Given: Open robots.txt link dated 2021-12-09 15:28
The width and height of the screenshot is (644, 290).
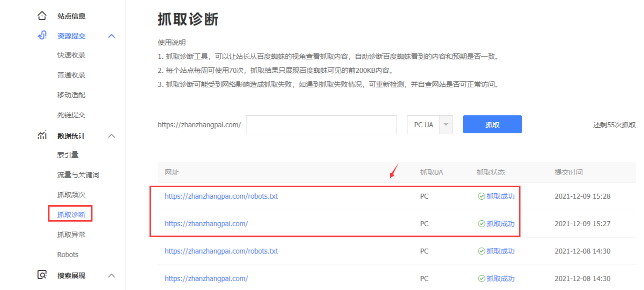Looking at the screenshot, I should click(x=221, y=196).
